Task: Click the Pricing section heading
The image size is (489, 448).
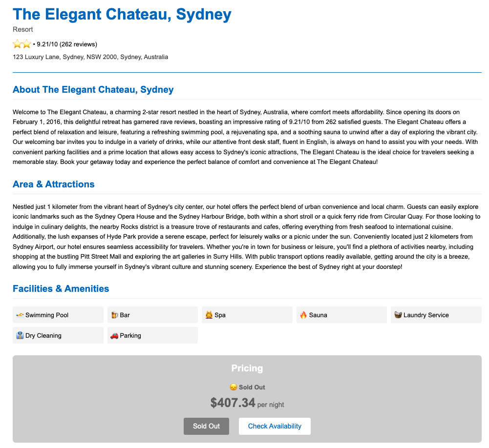Action: [247, 368]
